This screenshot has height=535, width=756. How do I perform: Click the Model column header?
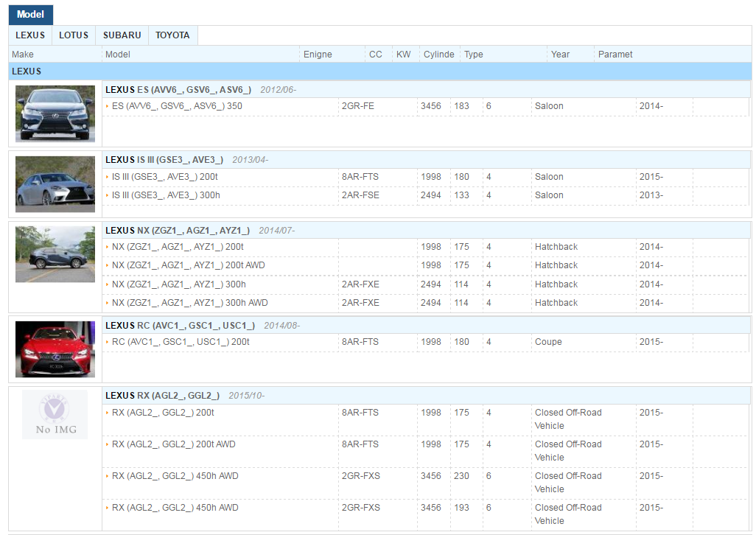[x=118, y=55]
